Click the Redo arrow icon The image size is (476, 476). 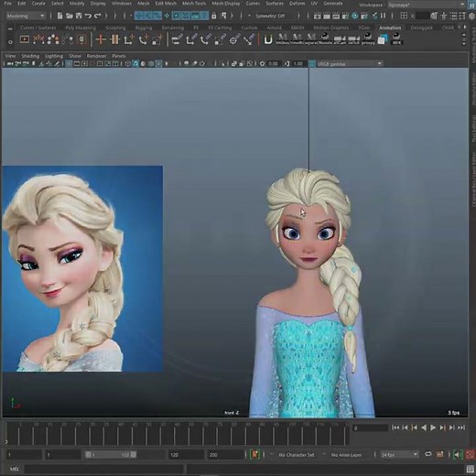pos(98,16)
